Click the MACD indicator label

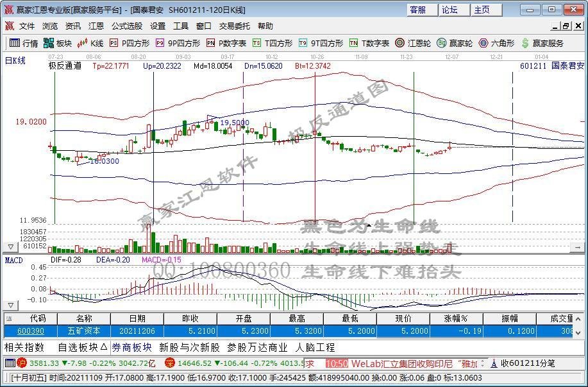[x=14, y=260]
